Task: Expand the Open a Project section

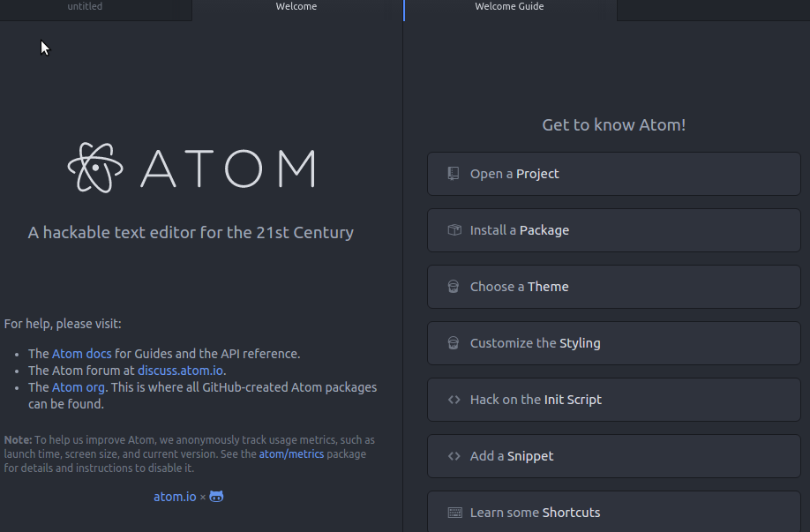Action: coord(614,174)
